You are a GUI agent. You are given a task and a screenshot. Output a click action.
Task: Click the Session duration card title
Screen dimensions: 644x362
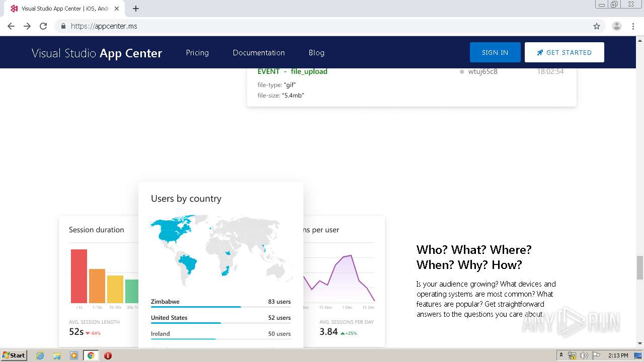pyautogui.click(x=97, y=230)
